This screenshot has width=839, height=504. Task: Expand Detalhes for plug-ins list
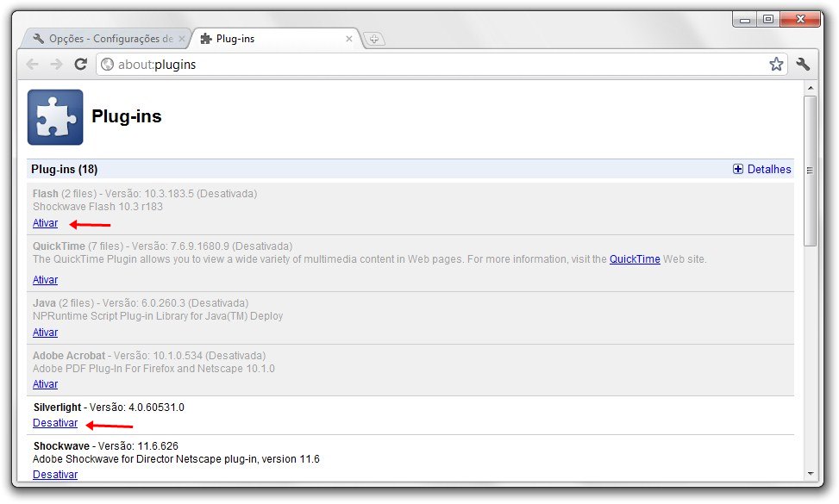point(762,170)
